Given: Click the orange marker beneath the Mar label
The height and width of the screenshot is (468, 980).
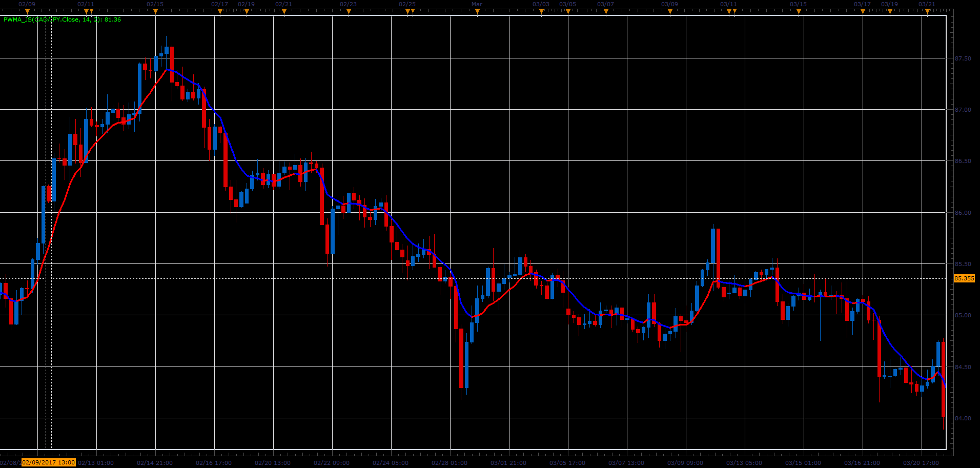Looking at the screenshot, I should click(x=477, y=11).
